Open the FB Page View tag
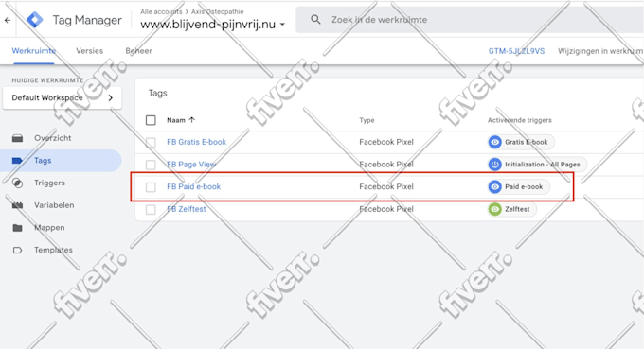 pyautogui.click(x=191, y=165)
